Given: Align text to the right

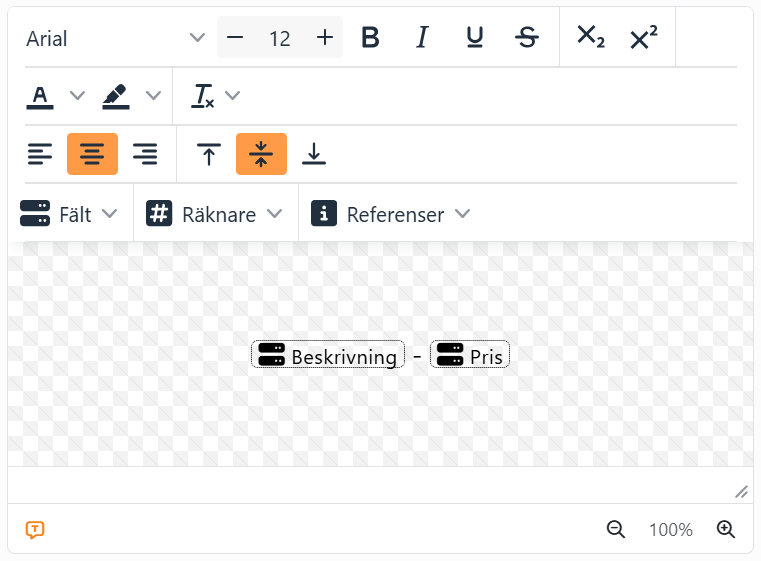Looking at the screenshot, I should click(x=145, y=154).
